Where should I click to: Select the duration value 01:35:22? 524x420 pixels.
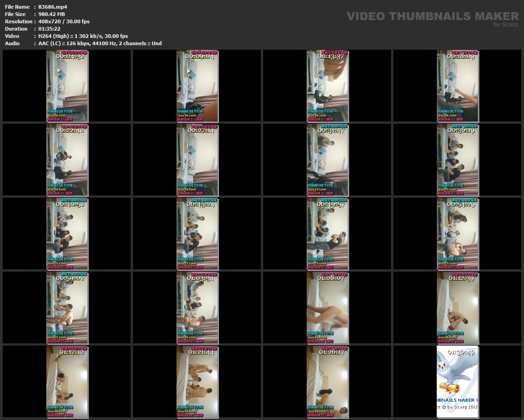tap(49, 29)
